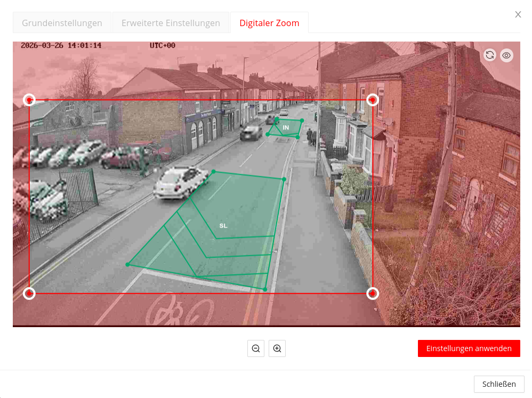Close the dialog with the X icon
Image resolution: width=532 pixels, height=398 pixels.
tap(518, 14)
